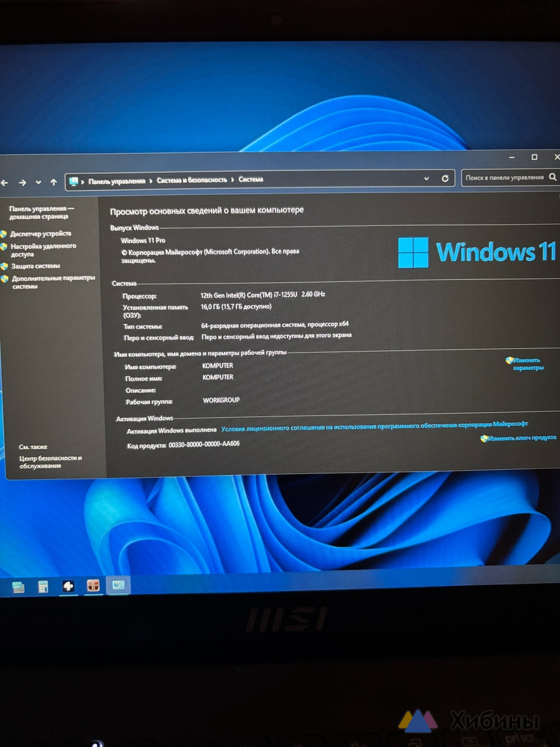The height and width of the screenshot is (747, 560).
Task: Open 'Панель управления — домашняя страница'
Action: [x=41, y=212]
